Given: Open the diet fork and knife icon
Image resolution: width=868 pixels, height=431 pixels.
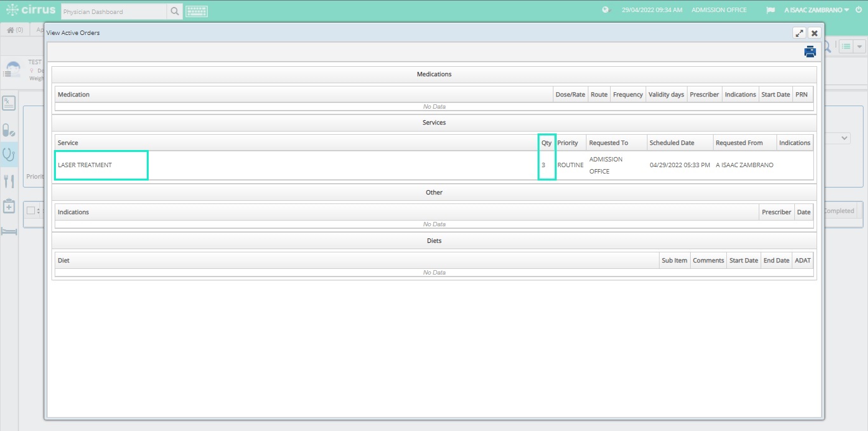Looking at the screenshot, I should (x=9, y=182).
